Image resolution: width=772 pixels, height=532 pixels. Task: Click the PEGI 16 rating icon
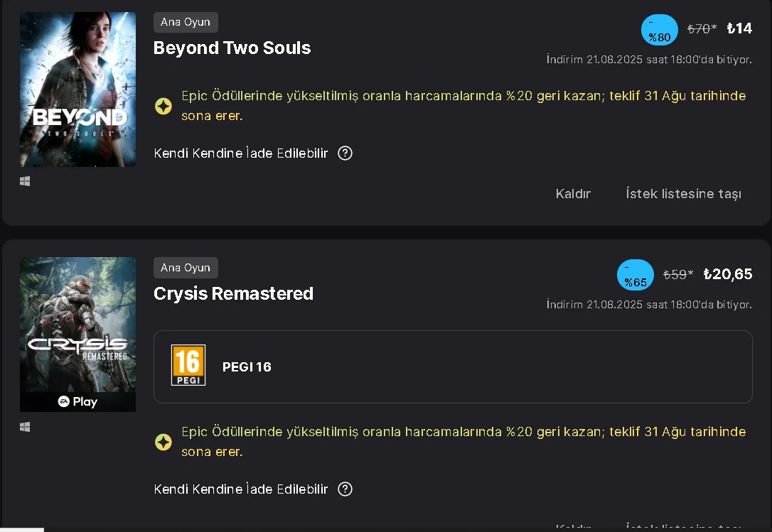coord(188,366)
